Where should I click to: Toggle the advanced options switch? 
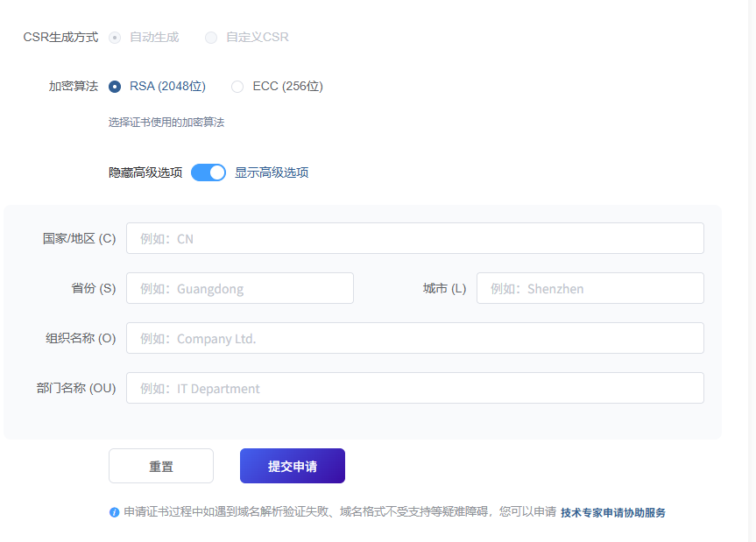(x=208, y=172)
